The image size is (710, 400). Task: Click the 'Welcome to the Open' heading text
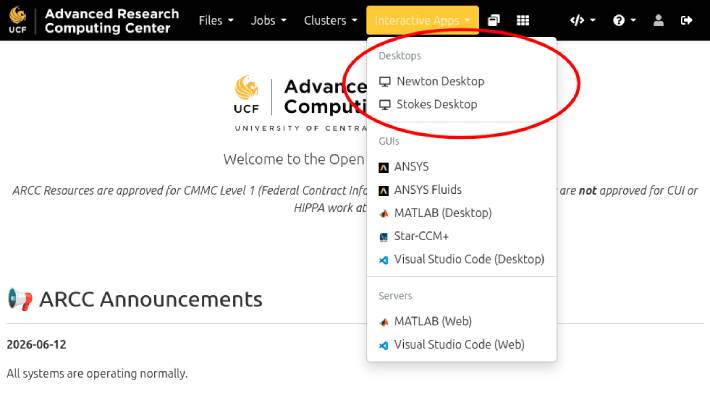294,159
